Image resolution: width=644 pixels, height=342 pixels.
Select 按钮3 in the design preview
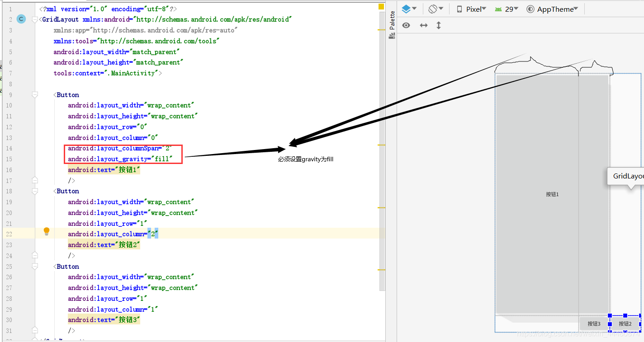[x=594, y=323]
